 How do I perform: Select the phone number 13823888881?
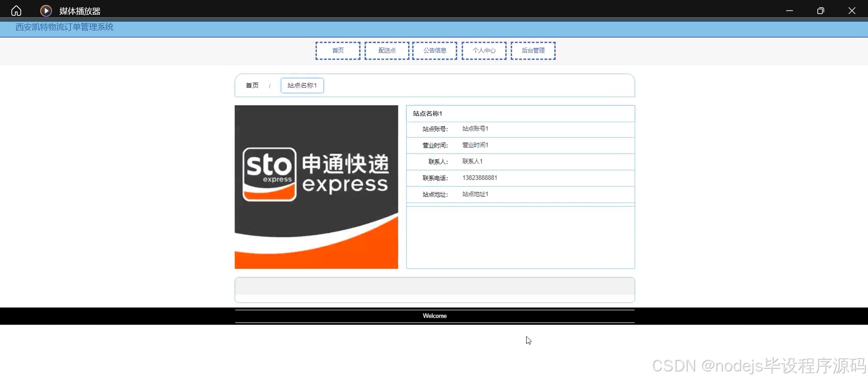click(480, 178)
